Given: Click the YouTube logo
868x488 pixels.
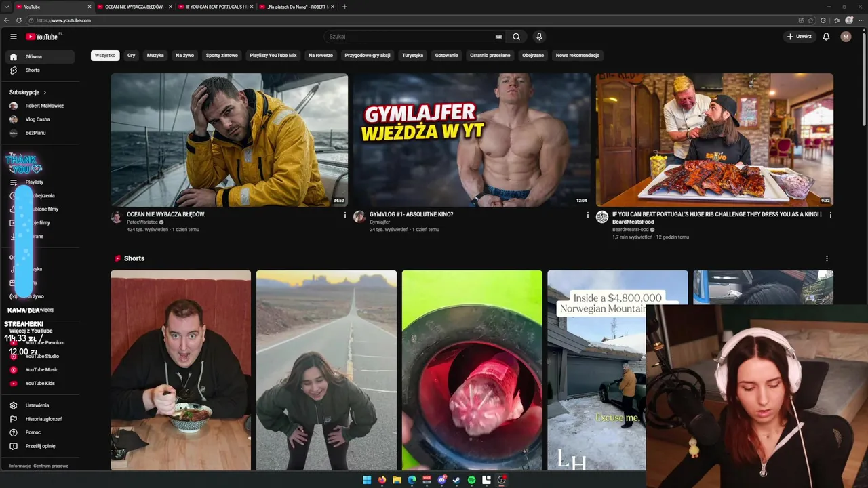Looking at the screenshot, I should coord(42,37).
